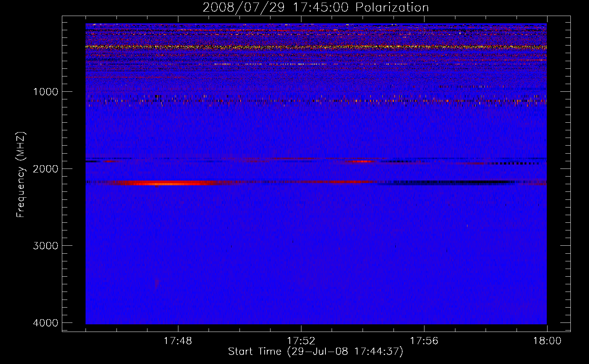Viewport: 589px width, 364px height.
Task: Click the "Start Time (29-Jul-08 17:44:37)" label
Action: coord(316,352)
